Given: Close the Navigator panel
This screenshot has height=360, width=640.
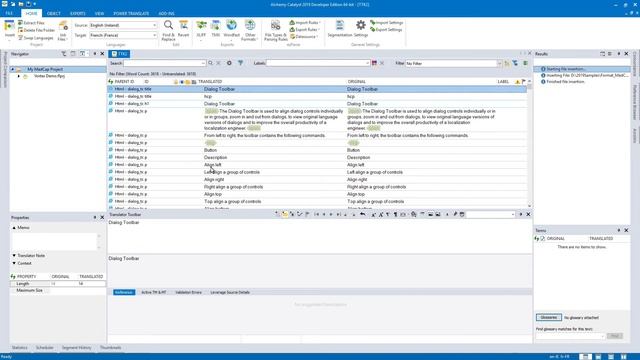Looking at the screenshot, I should pos(102,54).
